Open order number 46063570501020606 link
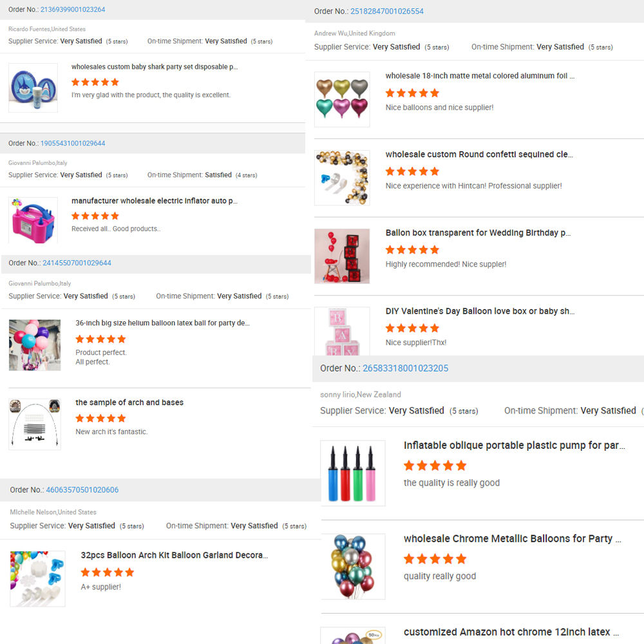This screenshot has height=644, width=644. click(82, 490)
